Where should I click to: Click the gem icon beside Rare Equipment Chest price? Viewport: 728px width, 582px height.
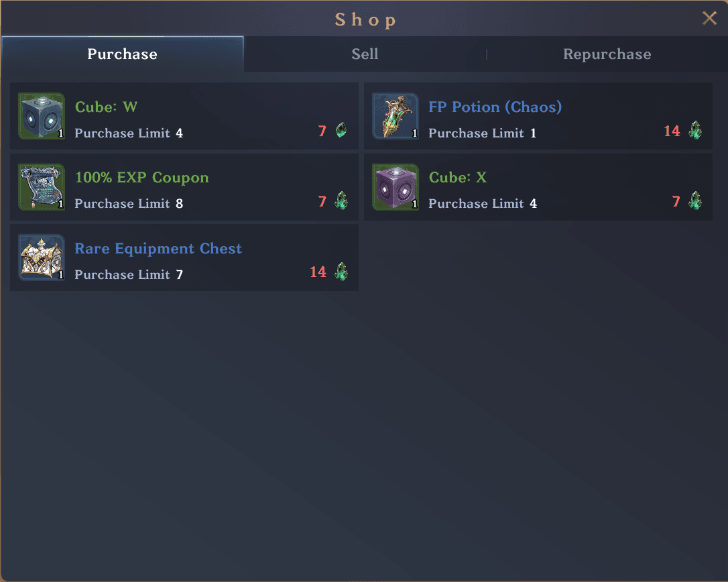tap(341, 272)
